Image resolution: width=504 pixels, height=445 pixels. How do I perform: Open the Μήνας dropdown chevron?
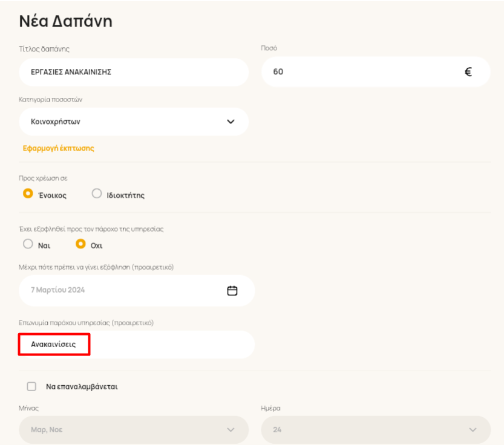(231, 429)
